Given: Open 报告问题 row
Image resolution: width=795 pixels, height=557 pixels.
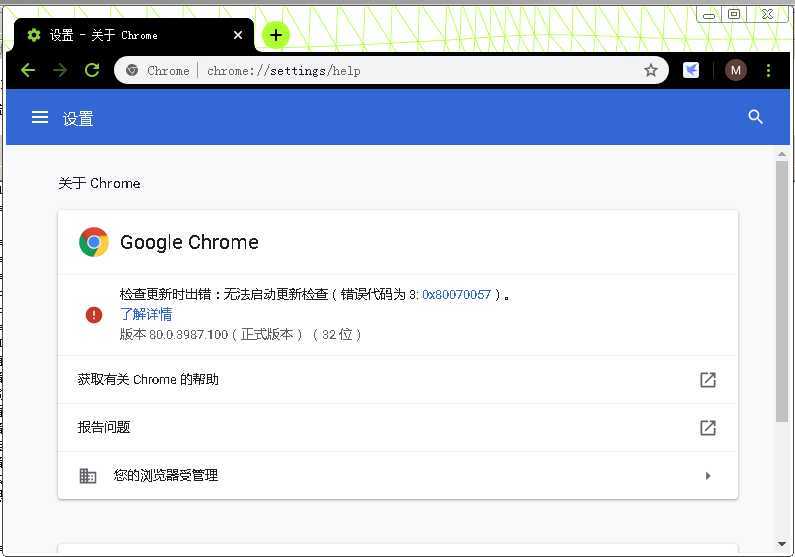Looking at the screenshot, I should (398, 427).
